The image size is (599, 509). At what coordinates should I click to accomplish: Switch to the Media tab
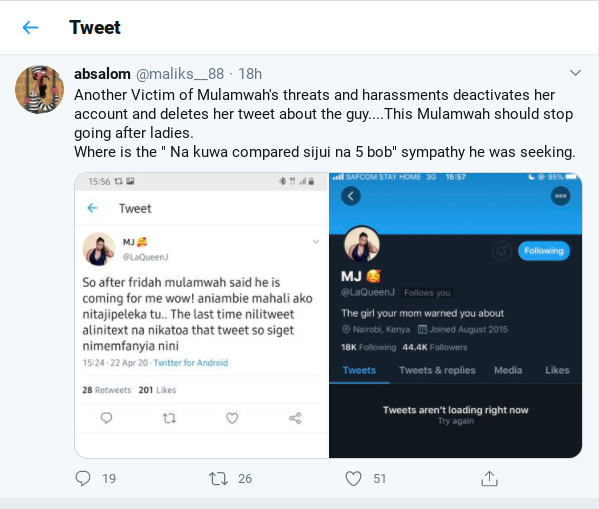pos(508,370)
